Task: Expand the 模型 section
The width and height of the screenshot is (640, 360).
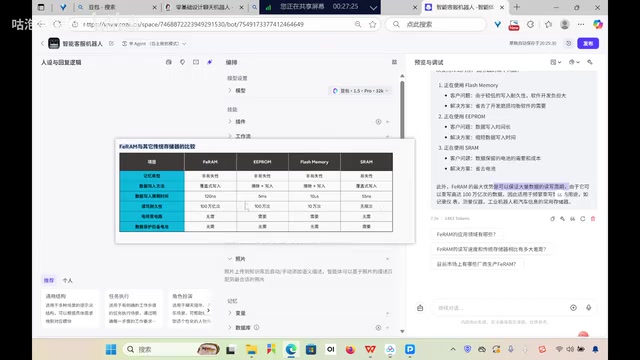Action: pos(230,91)
